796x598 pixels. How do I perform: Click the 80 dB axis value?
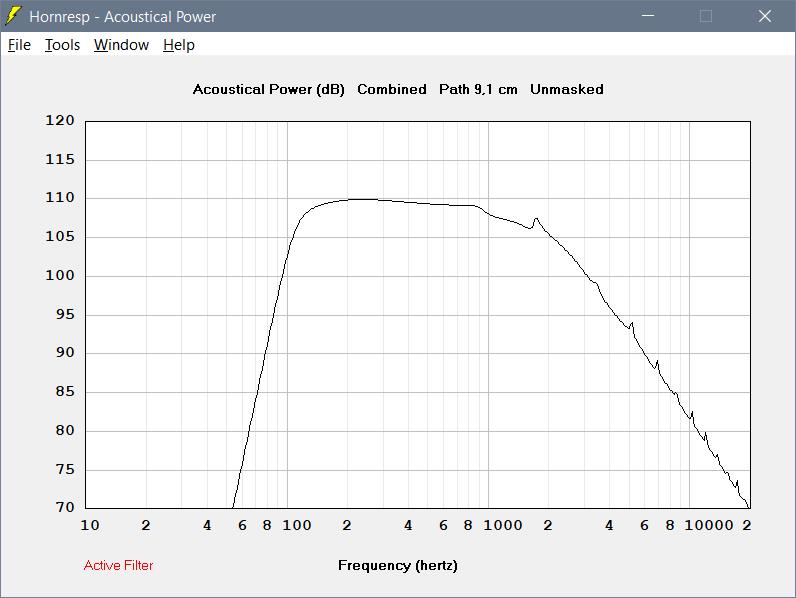click(x=65, y=430)
